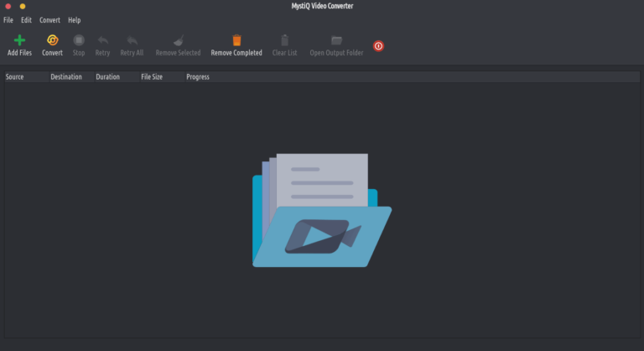Image resolution: width=644 pixels, height=351 pixels.
Task: Open Output Folder via toolbar icon
Action: pos(336,40)
